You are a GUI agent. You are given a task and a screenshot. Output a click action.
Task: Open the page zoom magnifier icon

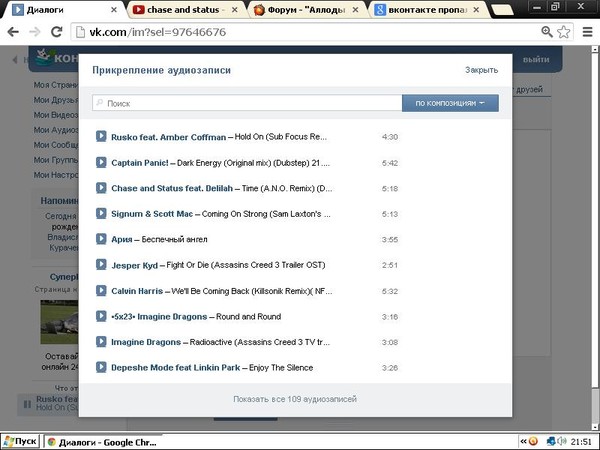[547, 32]
